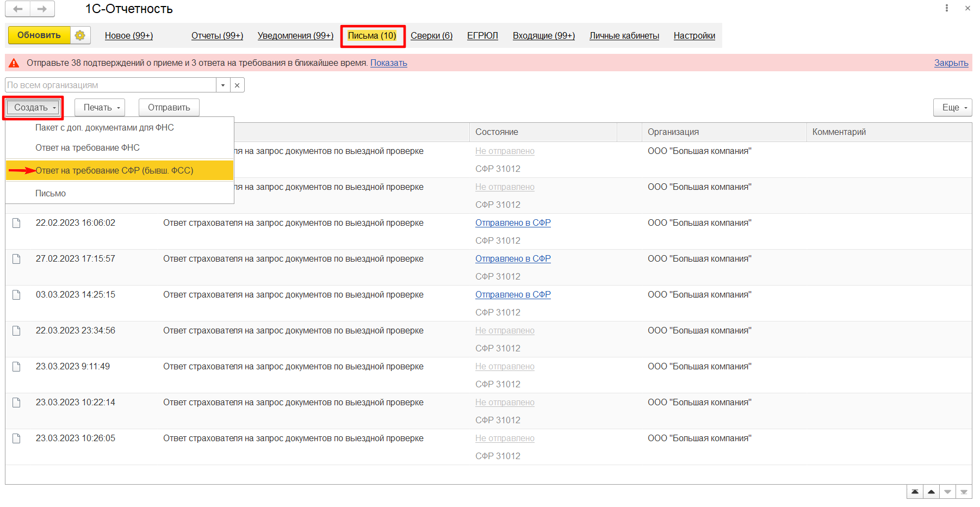The height and width of the screenshot is (507, 980).
Task: Open Новое (99+) tab
Action: point(129,36)
